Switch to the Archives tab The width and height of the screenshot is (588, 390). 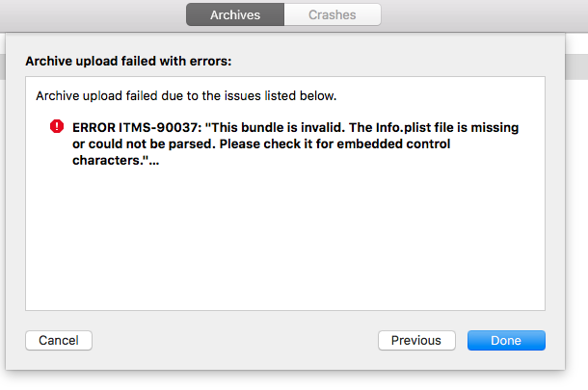[x=235, y=14]
